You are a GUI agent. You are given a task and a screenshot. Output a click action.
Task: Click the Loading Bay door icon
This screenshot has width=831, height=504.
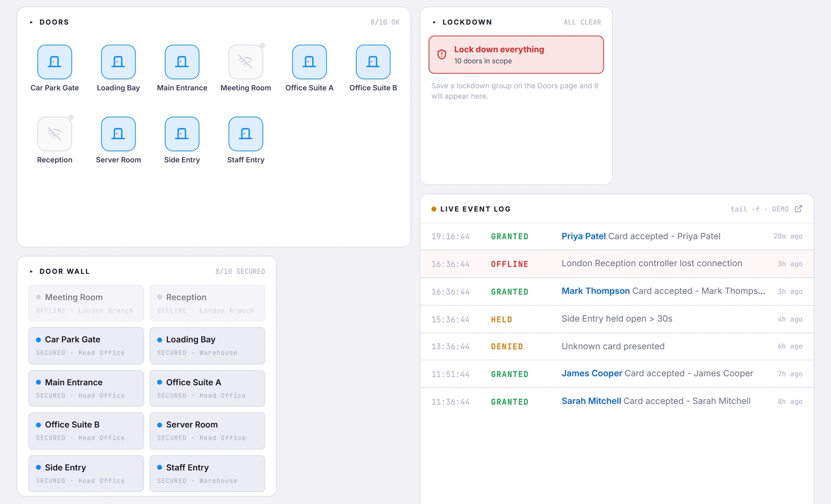point(118,62)
